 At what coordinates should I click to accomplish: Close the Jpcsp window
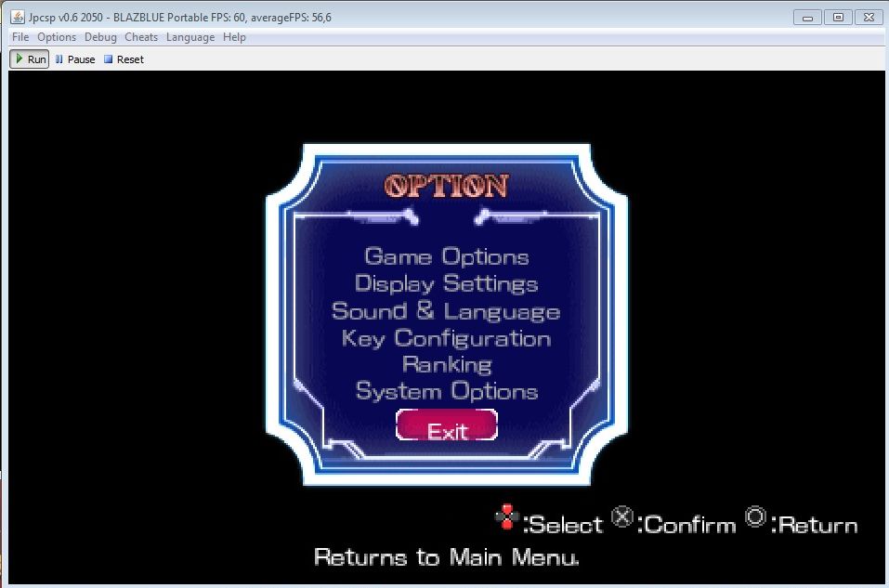869,18
